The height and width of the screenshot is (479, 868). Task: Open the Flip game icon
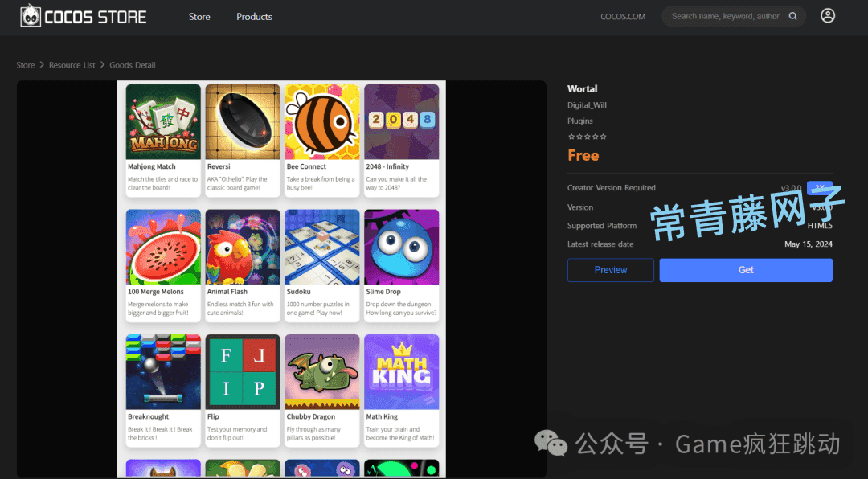243,372
